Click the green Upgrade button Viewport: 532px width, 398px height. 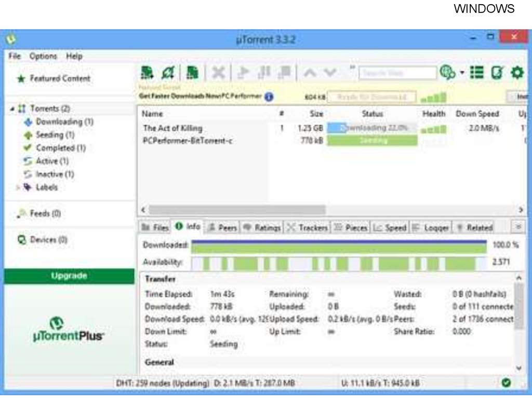tap(69, 276)
